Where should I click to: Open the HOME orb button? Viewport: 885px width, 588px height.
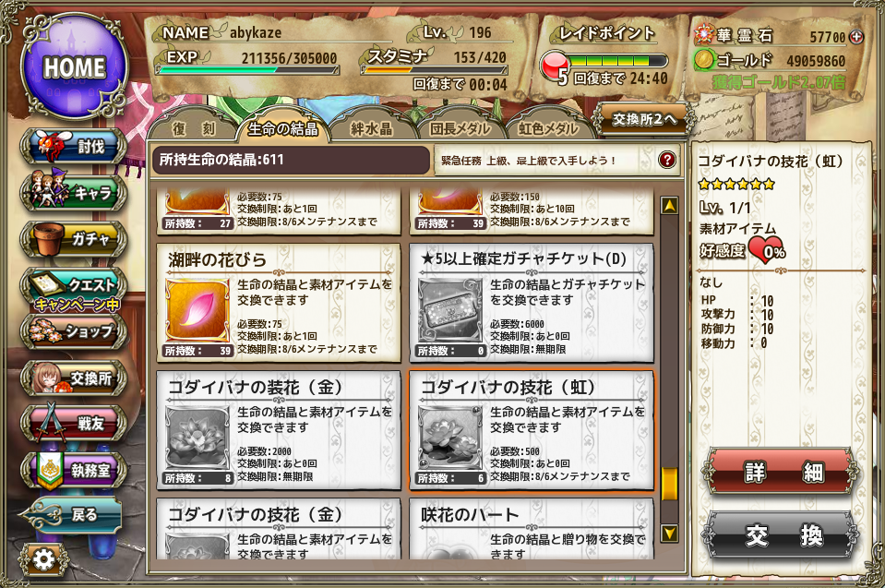[x=74, y=66]
